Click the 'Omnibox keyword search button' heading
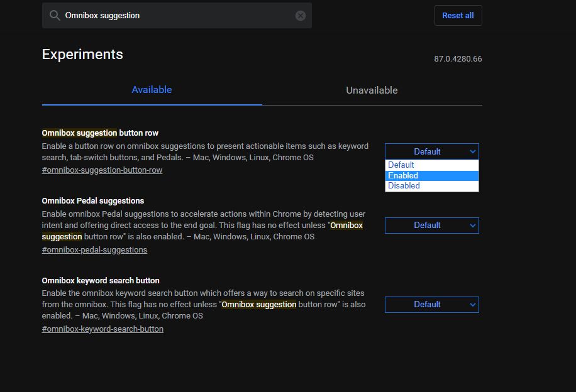The width and height of the screenshot is (576, 392). click(x=101, y=281)
